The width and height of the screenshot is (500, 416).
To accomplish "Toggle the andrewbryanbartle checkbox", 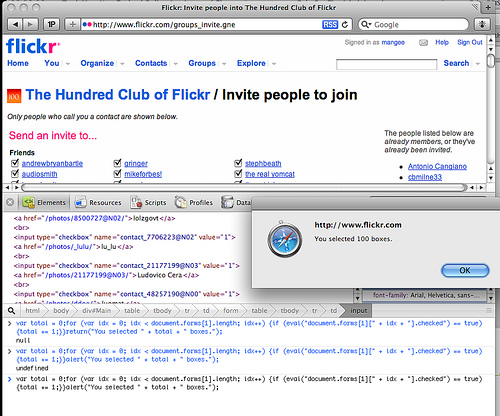I will click(15, 163).
